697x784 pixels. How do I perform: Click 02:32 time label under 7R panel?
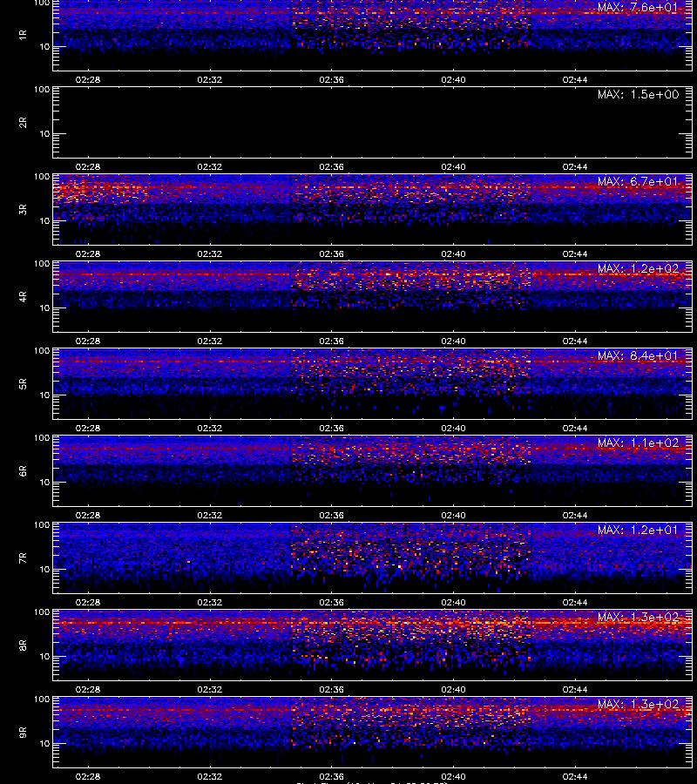pos(209,603)
